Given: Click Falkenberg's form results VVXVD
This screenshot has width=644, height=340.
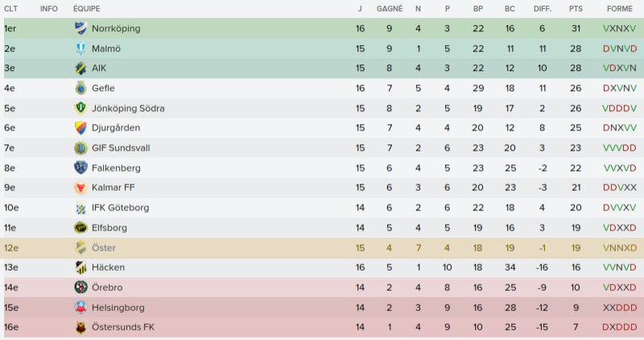Looking at the screenshot, I should (619, 168).
